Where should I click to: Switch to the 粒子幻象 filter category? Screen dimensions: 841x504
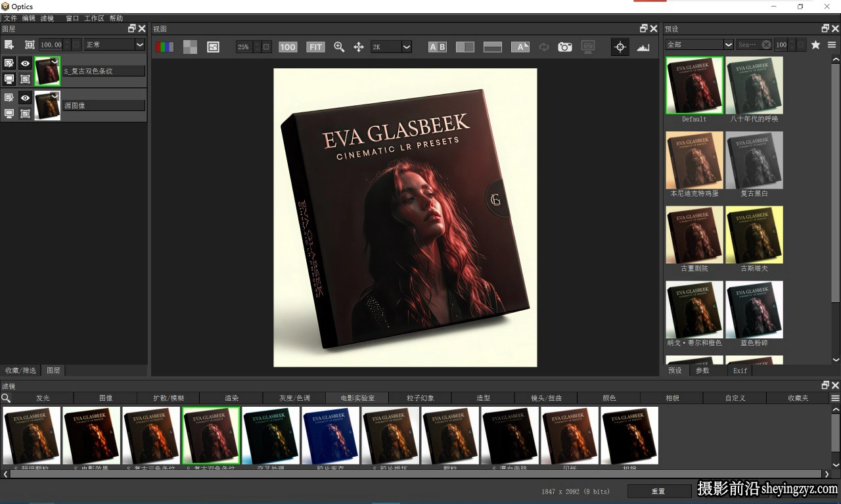pyautogui.click(x=420, y=398)
